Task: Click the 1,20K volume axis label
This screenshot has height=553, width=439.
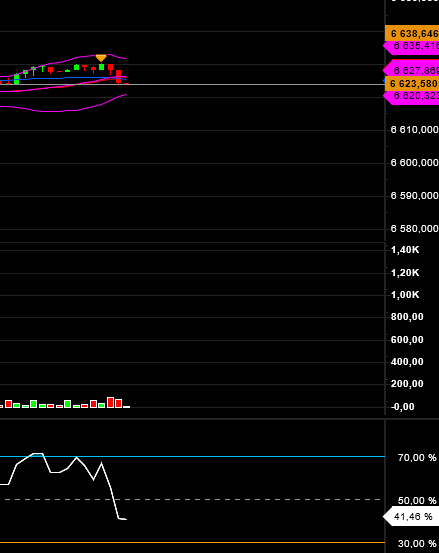Action: pos(405,273)
